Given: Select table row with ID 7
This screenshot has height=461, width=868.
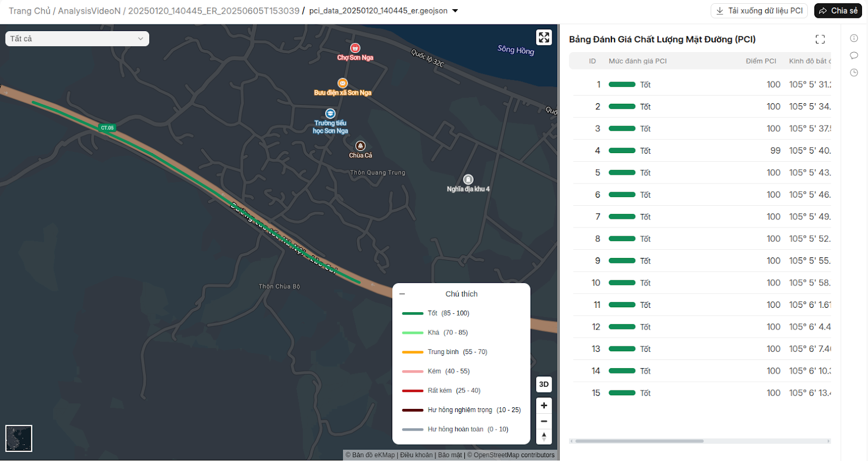Looking at the screenshot, I should [x=701, y=217].
